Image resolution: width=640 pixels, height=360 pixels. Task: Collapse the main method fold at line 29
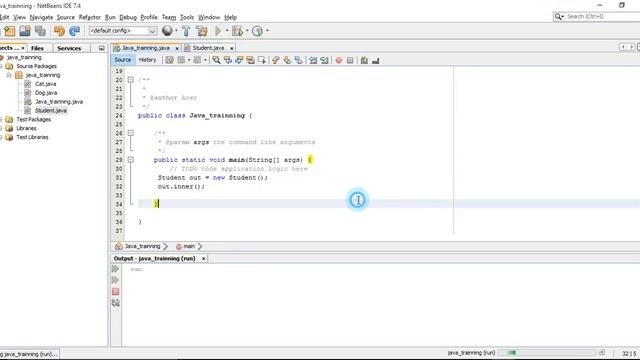coord(131,160)
